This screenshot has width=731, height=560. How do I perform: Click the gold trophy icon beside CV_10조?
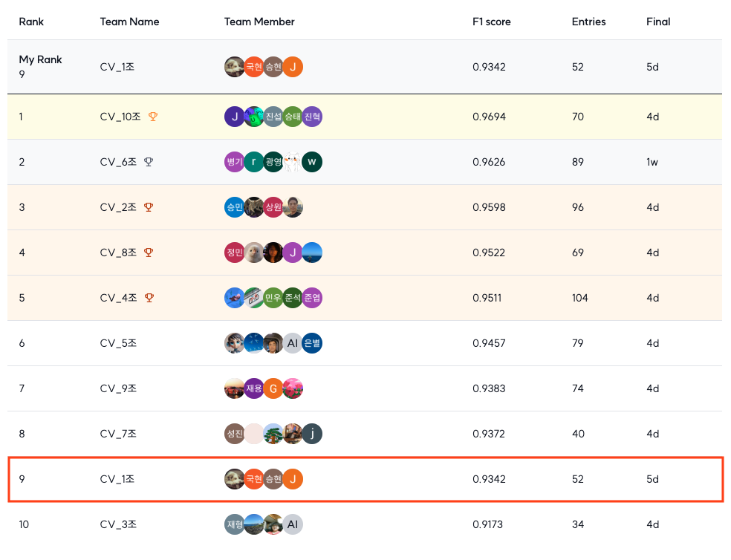pyautogui.click(x=153, y=117)
